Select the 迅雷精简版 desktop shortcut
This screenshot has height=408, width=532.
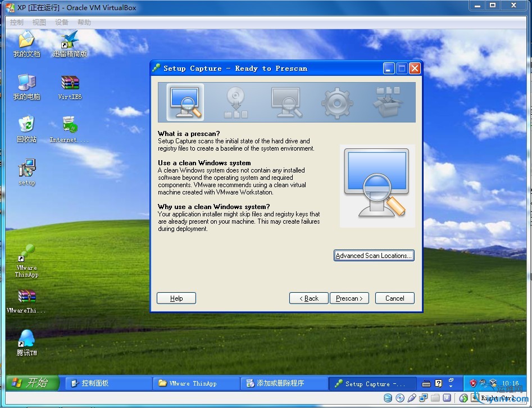[x=70, y=44]
